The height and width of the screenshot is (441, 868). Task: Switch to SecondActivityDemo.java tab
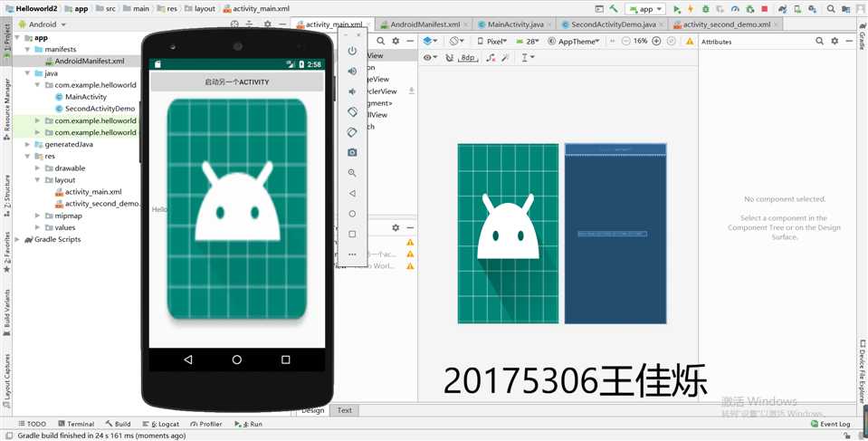(614, 24)
